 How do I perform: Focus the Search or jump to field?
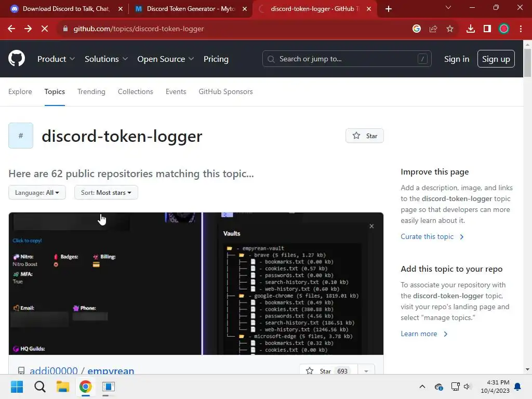347,59
